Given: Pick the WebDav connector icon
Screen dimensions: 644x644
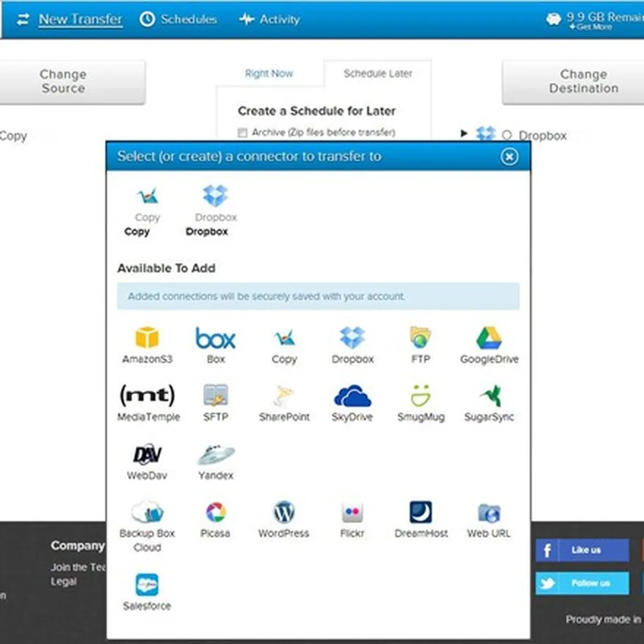Looking at the screenshot, I should coord(147,455).
